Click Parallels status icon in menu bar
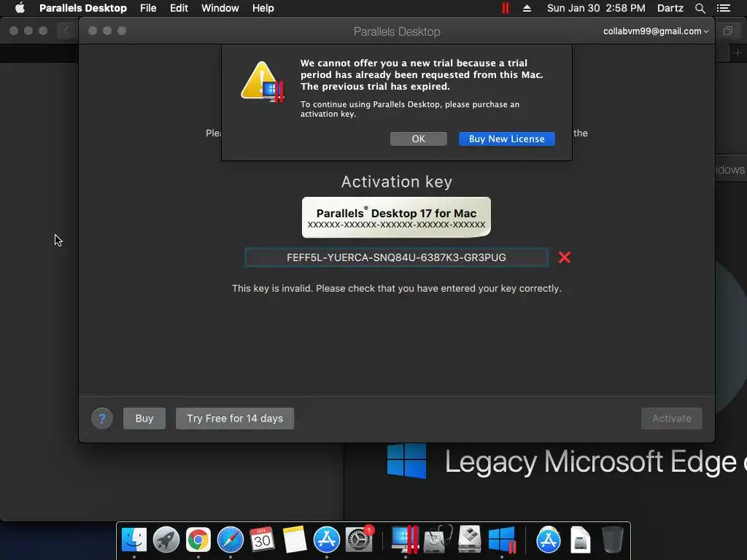747x560 pixels. tap(506, 8)
